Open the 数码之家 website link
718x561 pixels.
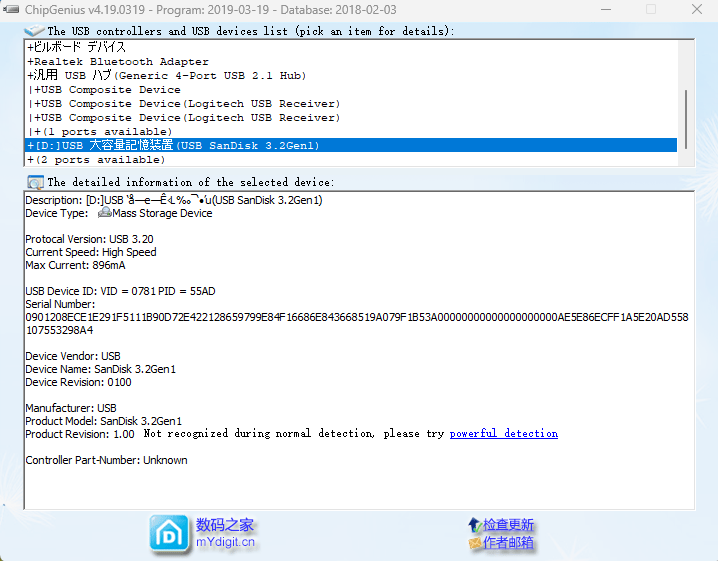pyautogui.click(x=225, y=525)
